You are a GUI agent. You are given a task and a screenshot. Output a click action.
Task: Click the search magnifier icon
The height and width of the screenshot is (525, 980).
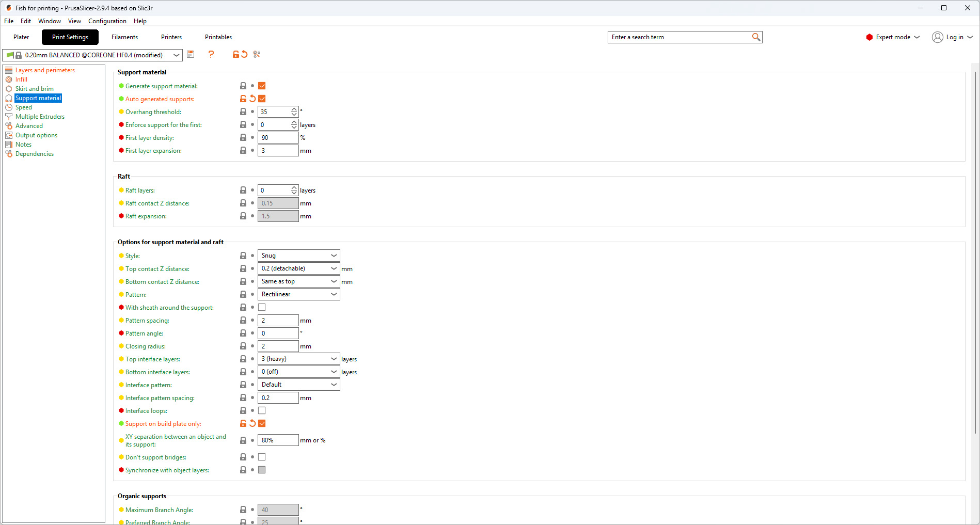[756, 37]
